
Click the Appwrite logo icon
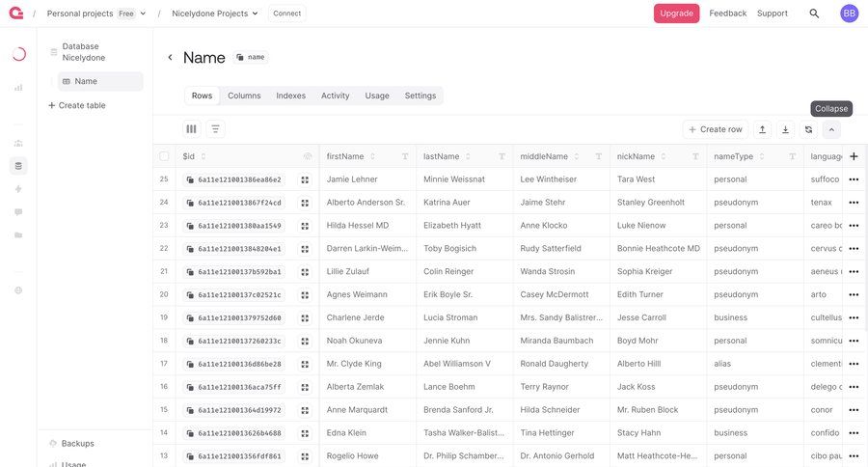point(16,13)
